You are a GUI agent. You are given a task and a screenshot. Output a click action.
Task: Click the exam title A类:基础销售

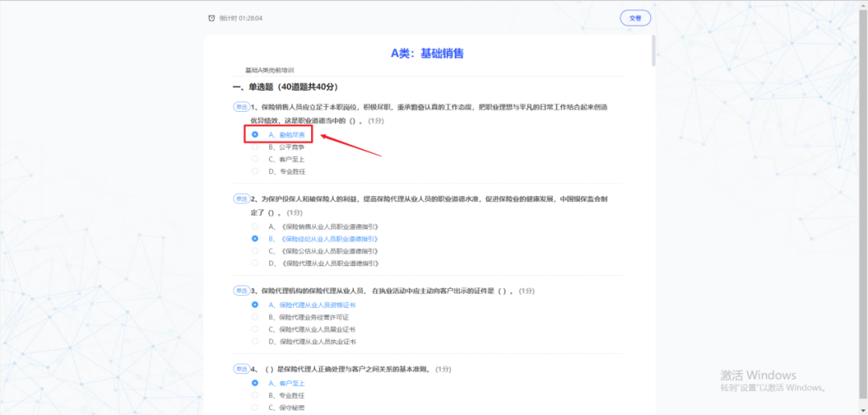click(x=428, y=53)
